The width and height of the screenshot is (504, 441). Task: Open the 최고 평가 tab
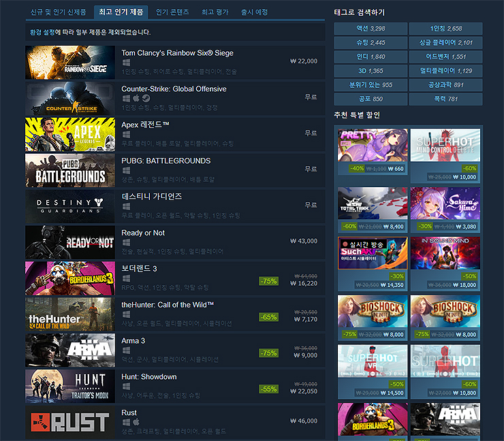215,12
